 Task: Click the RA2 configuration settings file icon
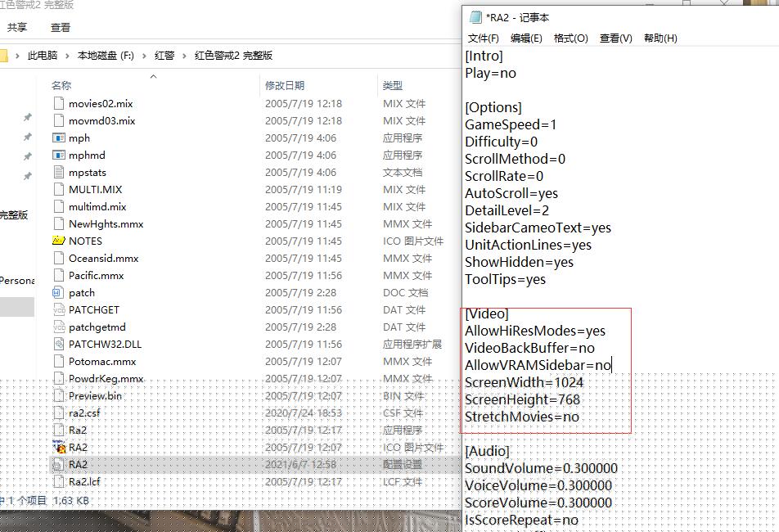(59, 464)
